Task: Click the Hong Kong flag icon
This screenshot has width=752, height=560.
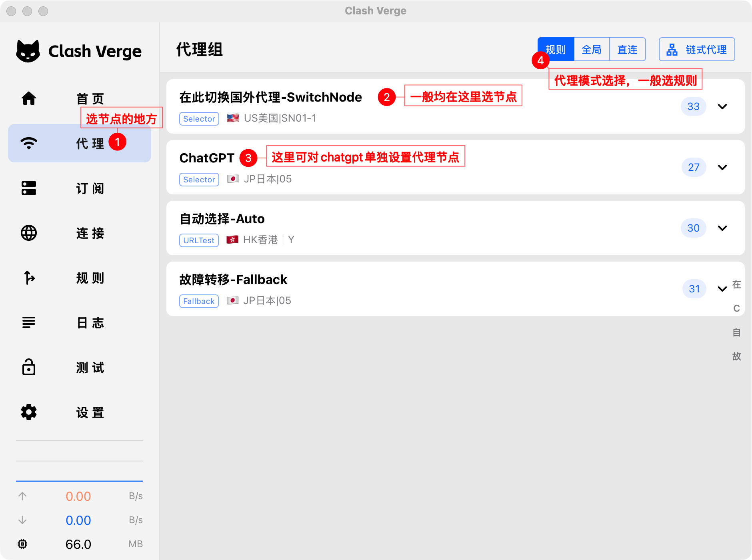Action: coord(232,240)
